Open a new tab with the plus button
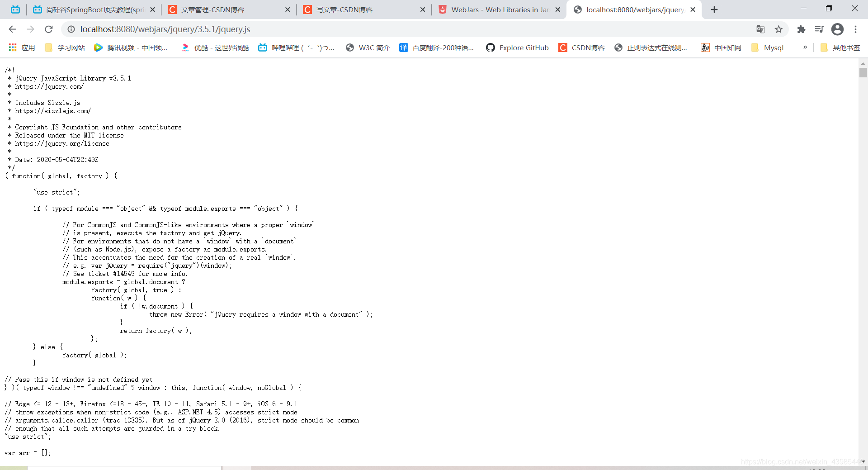The image size is (868, 470). tap(714, 9)
